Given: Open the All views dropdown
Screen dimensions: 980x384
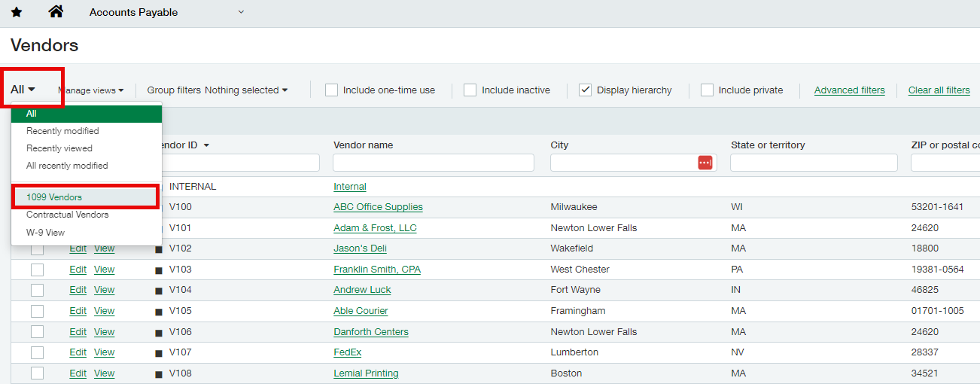Looking at the screenshot, I should (23, 89).
